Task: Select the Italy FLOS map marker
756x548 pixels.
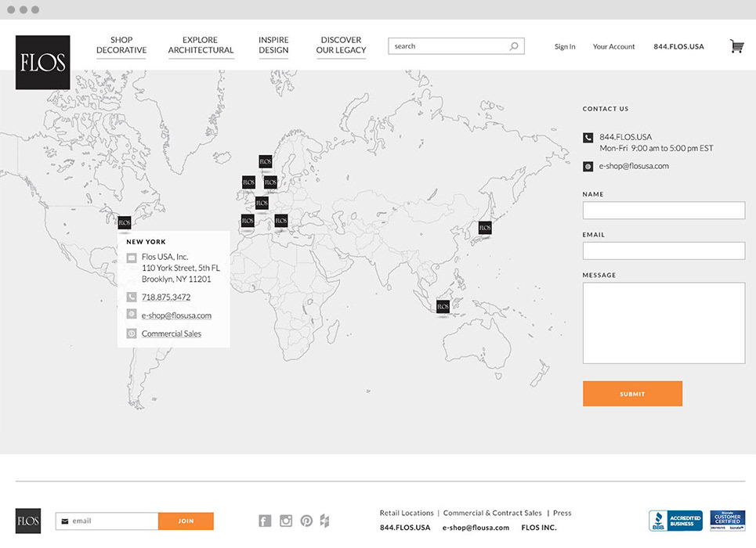Action: click(x=281, y=221)
